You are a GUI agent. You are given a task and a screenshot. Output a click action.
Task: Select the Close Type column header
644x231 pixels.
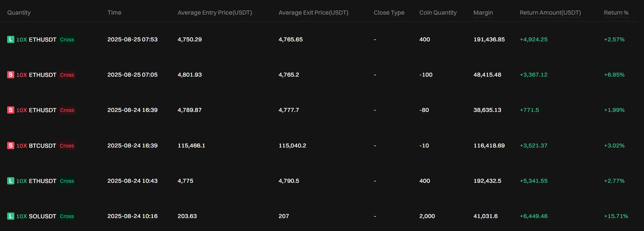coord(389,13)
